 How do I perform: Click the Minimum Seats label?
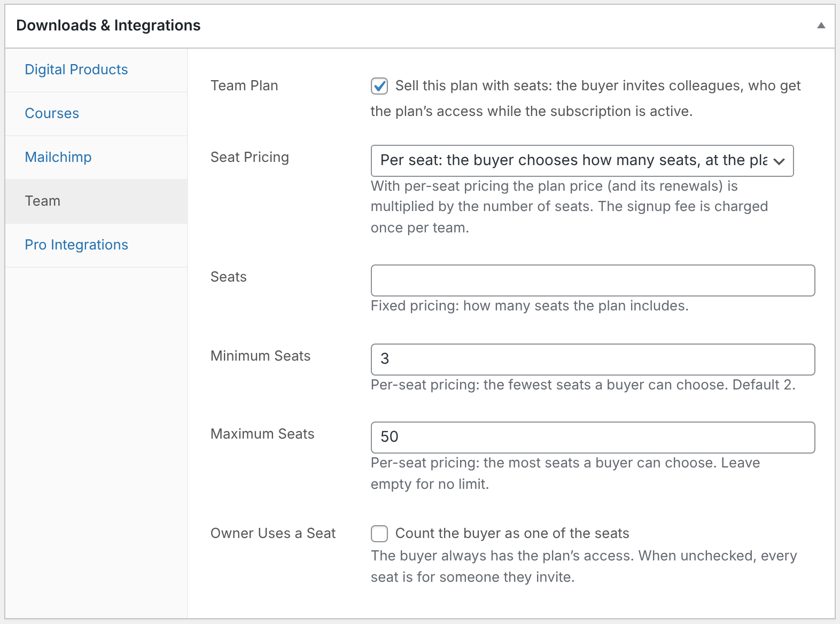coord(260,356)
